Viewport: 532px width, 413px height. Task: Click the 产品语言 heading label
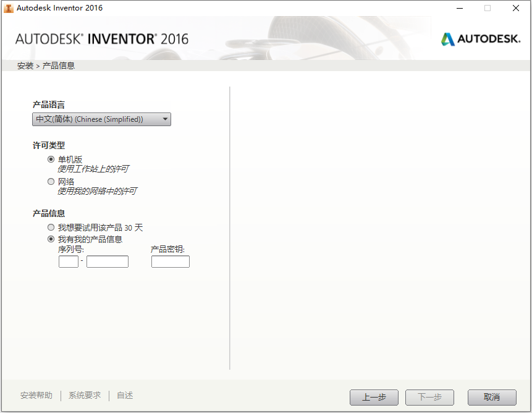tap(49, 105)
